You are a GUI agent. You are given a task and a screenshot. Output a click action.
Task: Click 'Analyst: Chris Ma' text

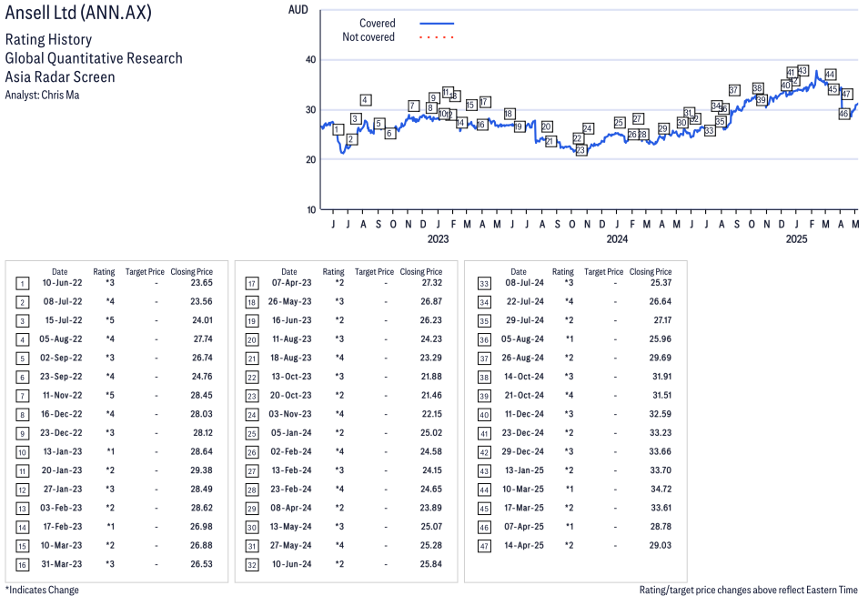pyautogui.click(x=42, y=96)
